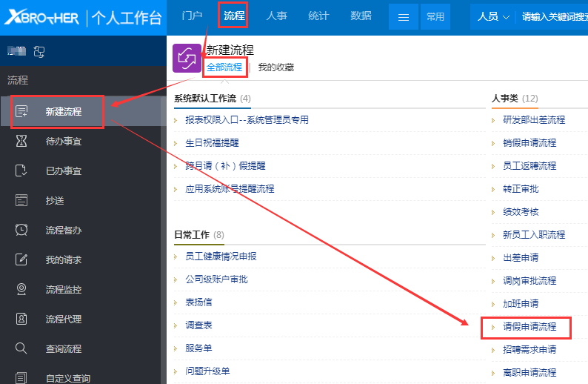588x384 pixels.
Task: Click the 流程督办 clock icon
Action: click(21, 230)
